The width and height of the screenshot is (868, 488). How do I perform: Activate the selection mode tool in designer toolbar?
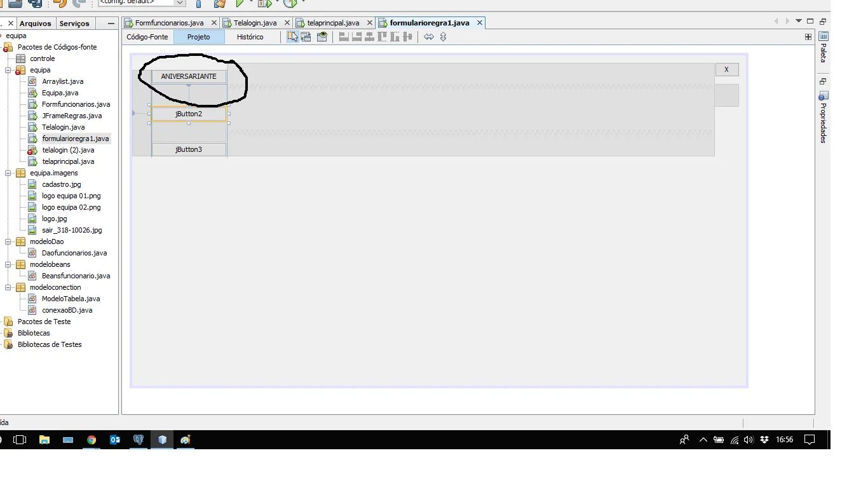point(292,37)
